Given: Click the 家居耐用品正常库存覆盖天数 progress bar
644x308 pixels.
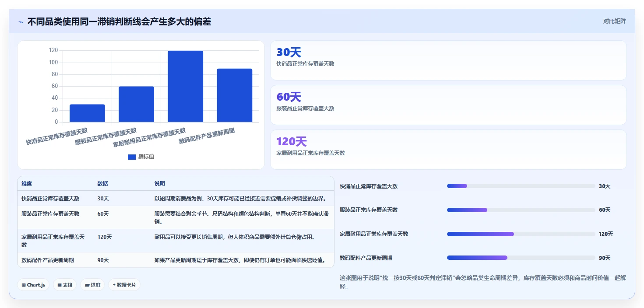Looking at the screenshot, I should click(521, 234).
